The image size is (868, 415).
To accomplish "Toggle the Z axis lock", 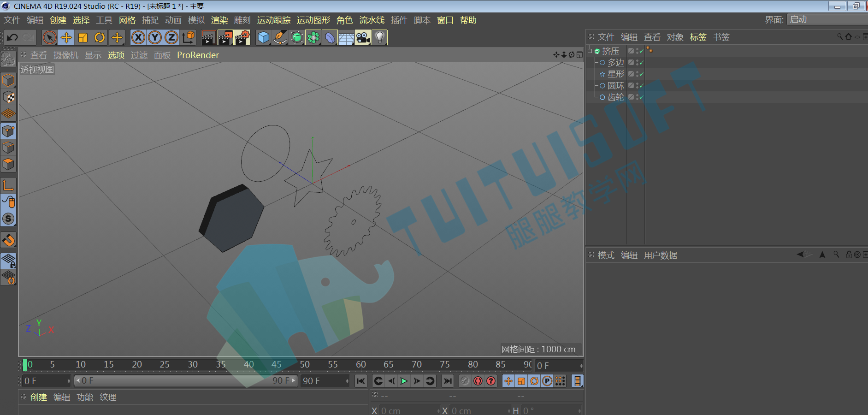I will tap(171, 37).
